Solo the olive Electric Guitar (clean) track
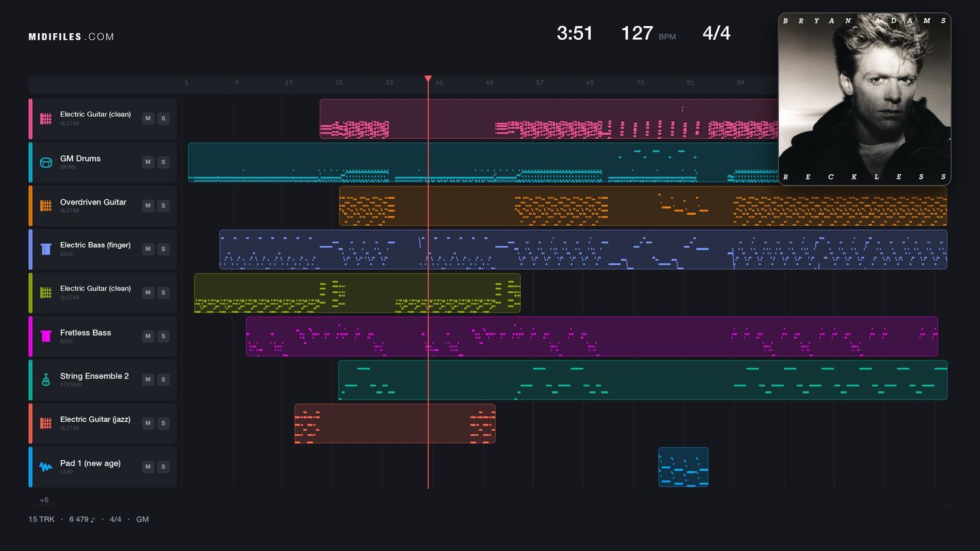The image size is (980, 551). 163,292
